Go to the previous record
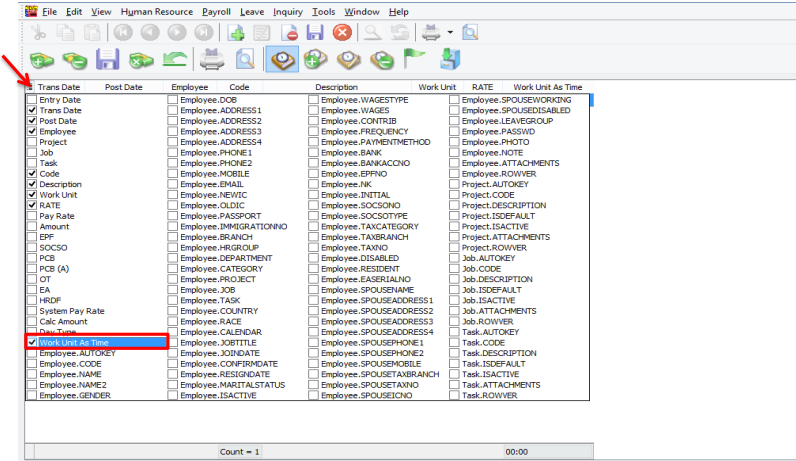796x461 pixels. pos(150,32)
